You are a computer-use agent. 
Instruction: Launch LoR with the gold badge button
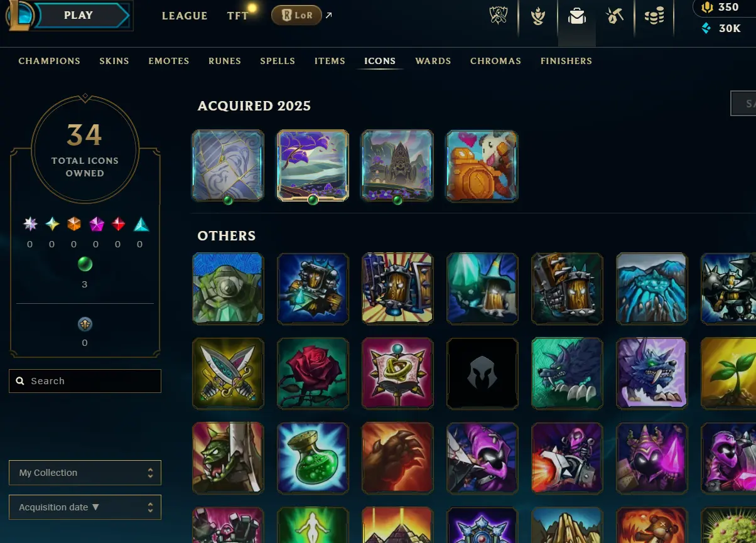coord(296,15)
